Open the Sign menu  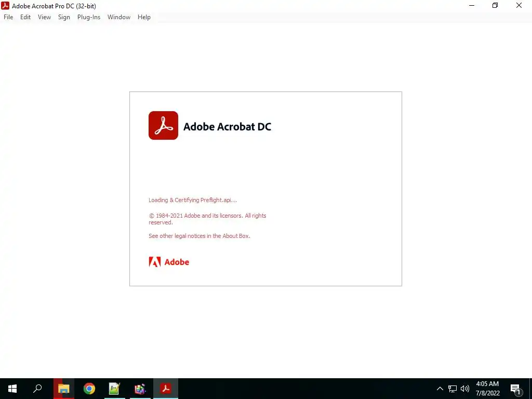(64, 17)
